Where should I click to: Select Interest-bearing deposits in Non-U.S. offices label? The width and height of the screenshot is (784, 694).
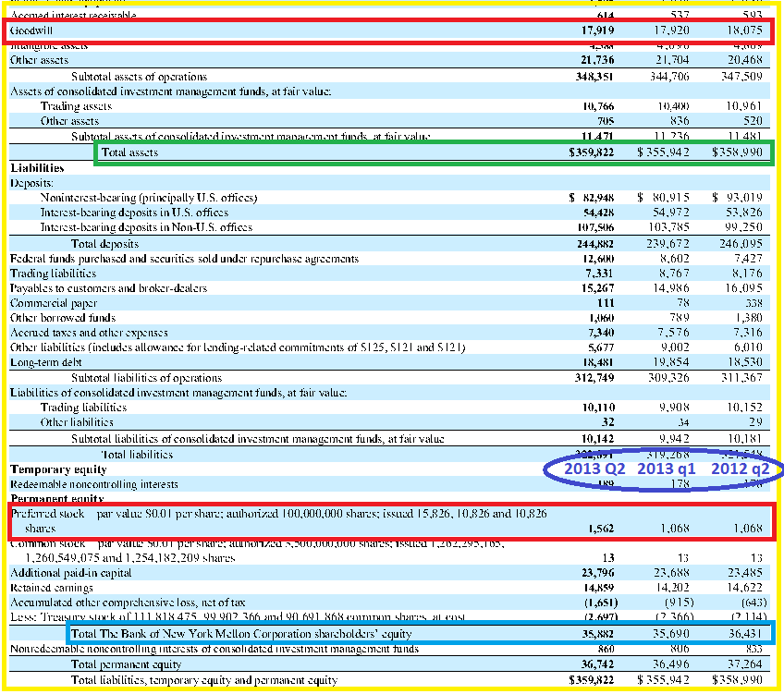(x=146, y=227)
